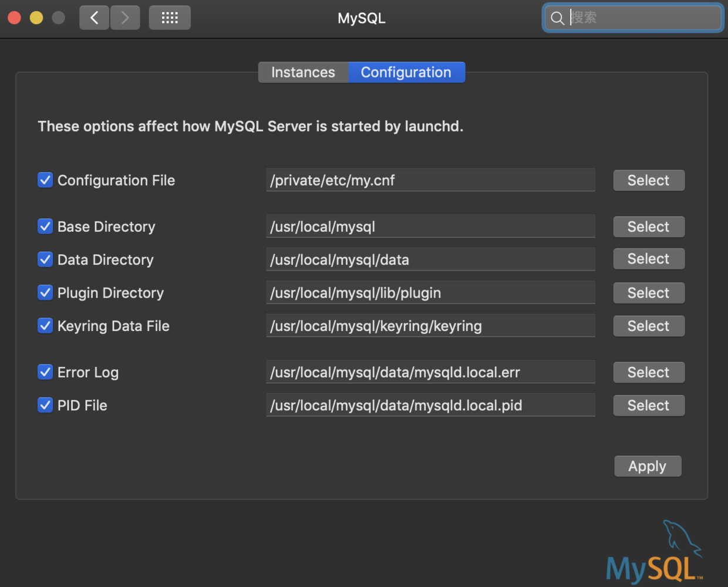Click Select next to Base Directory

click(x=649, y=227)
